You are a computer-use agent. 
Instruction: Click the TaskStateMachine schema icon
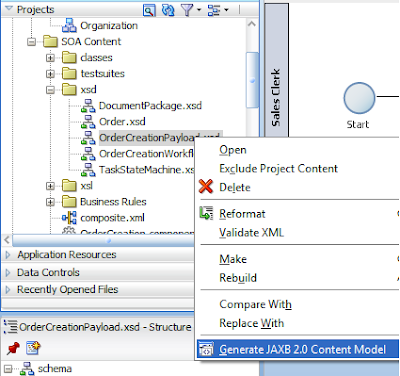(x=88, y=170)
